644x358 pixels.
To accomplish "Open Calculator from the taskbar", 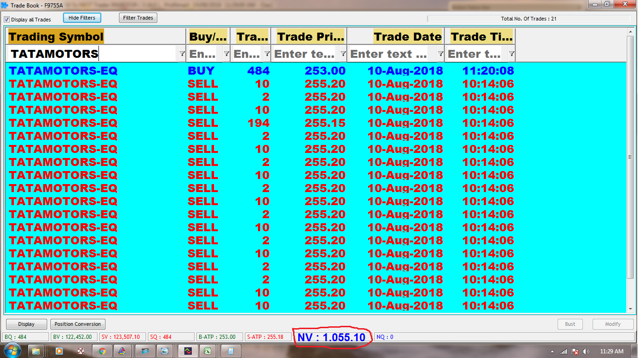I will 231,351.
